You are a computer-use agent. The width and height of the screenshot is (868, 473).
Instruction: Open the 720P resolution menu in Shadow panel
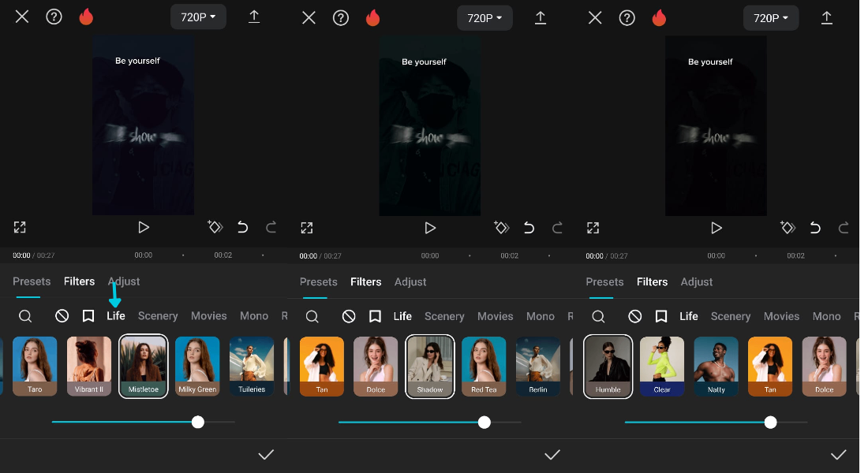pyautogui.click(x=485, y=17)
